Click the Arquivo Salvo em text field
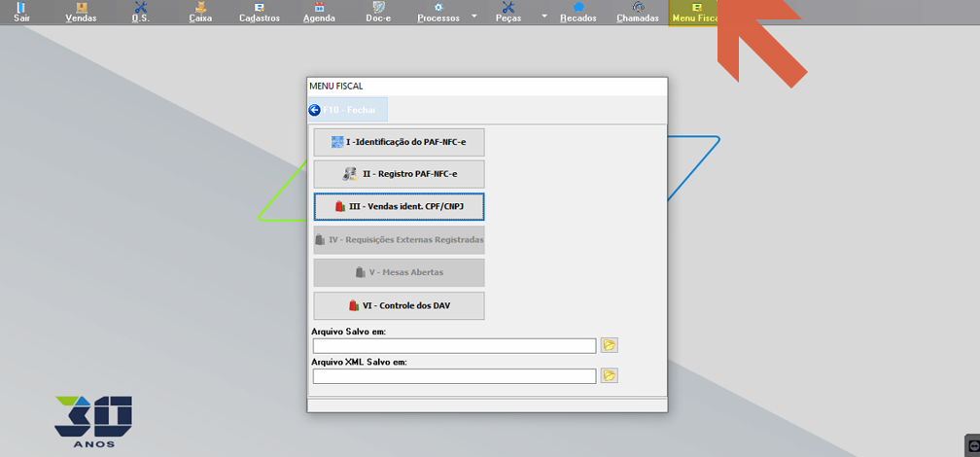 click(x=454, y=346)
